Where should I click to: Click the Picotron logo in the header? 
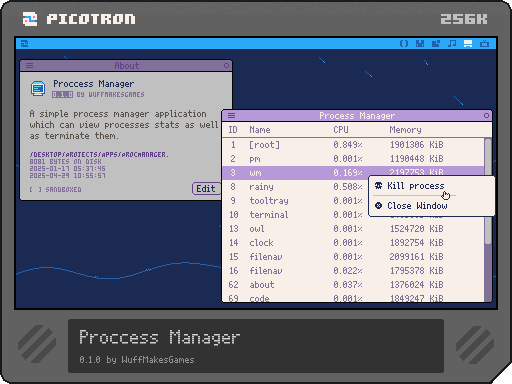point(30,19)
